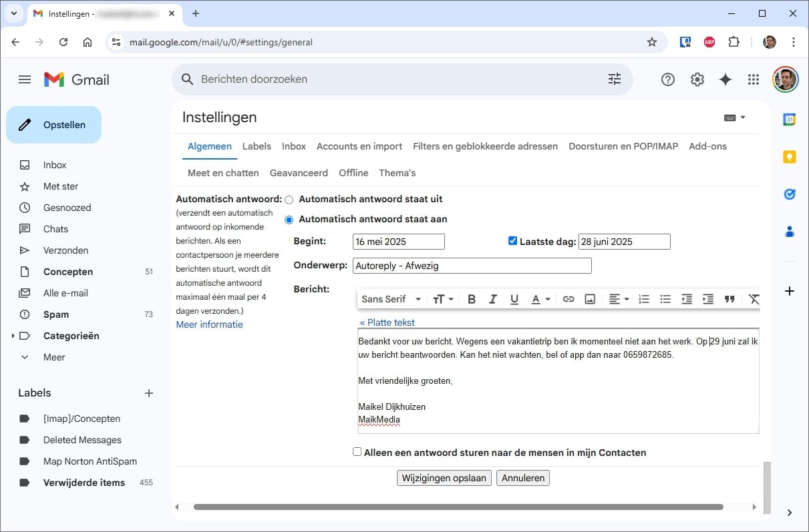Viewport: 809px width, 532px height.
Task: Click the horizontal scrollbar of settings
Action: click(458, 507)
